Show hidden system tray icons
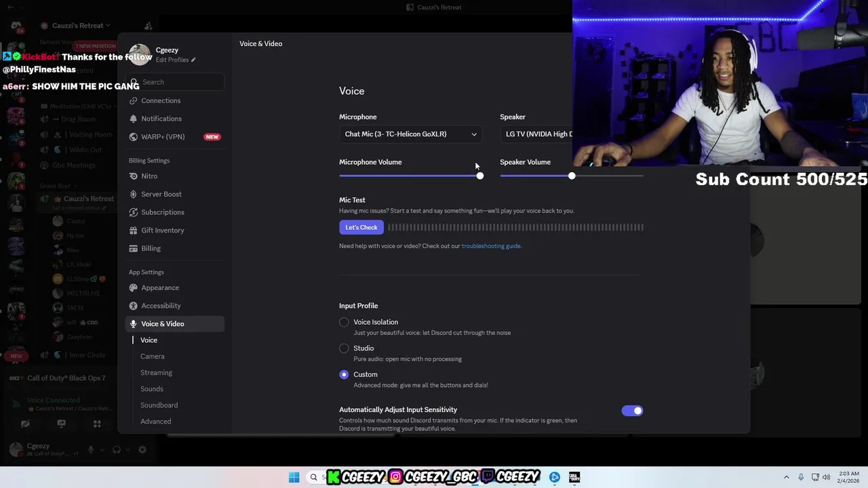This screenshot has height=488, width=868. (787, 477)
